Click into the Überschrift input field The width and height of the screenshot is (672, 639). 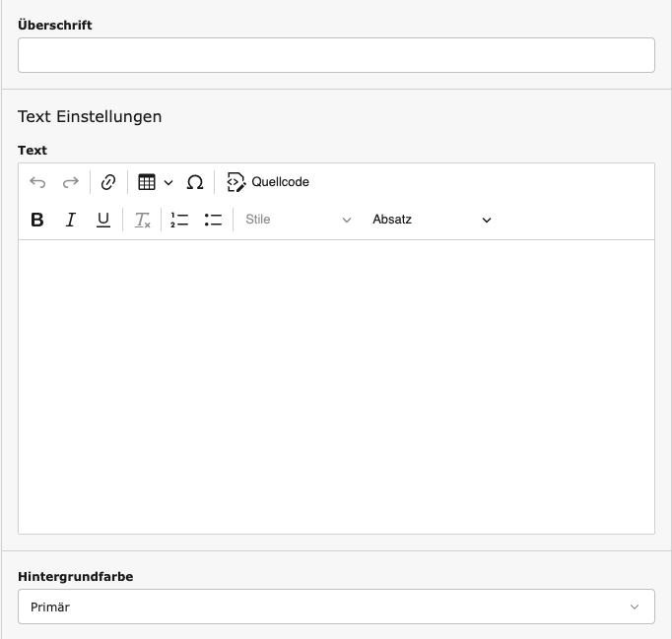pyautogui.click(x=336, y=55)
